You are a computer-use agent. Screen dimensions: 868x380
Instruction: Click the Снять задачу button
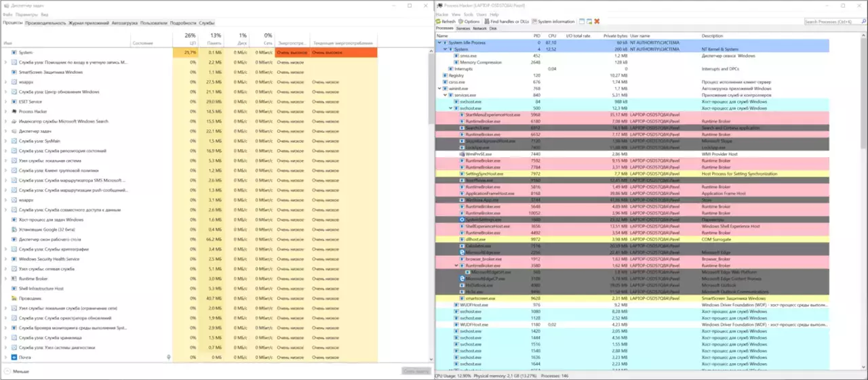416,371
